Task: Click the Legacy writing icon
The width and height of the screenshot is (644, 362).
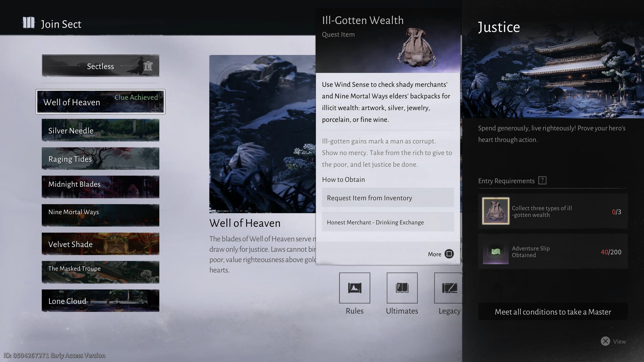Action: (x=449, y=288)
